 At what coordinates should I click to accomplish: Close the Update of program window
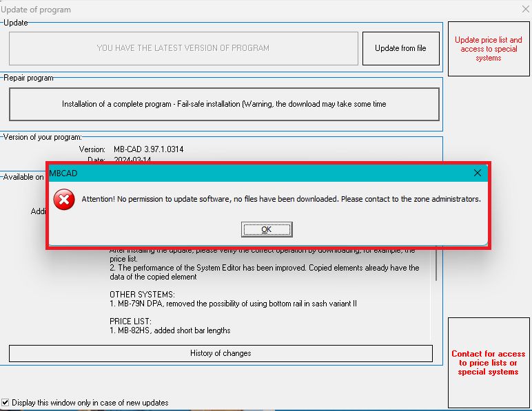tap(525, 10)
